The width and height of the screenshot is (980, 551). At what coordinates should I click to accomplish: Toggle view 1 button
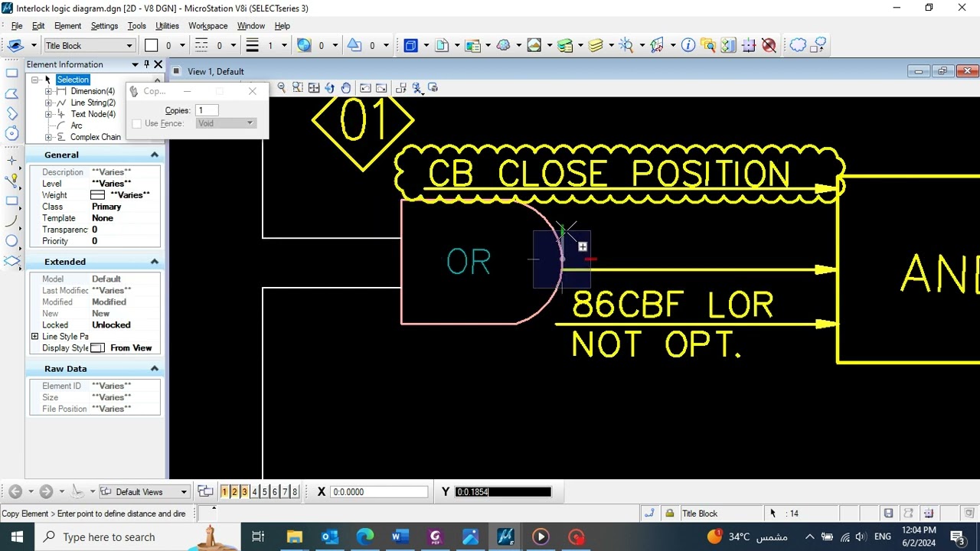pos(224,492)
